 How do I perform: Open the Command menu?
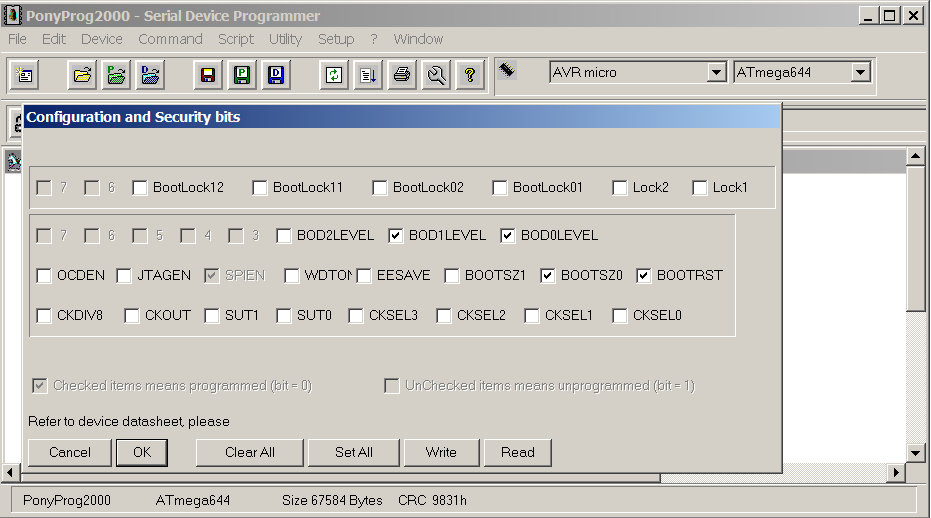[x=170, y=39]
